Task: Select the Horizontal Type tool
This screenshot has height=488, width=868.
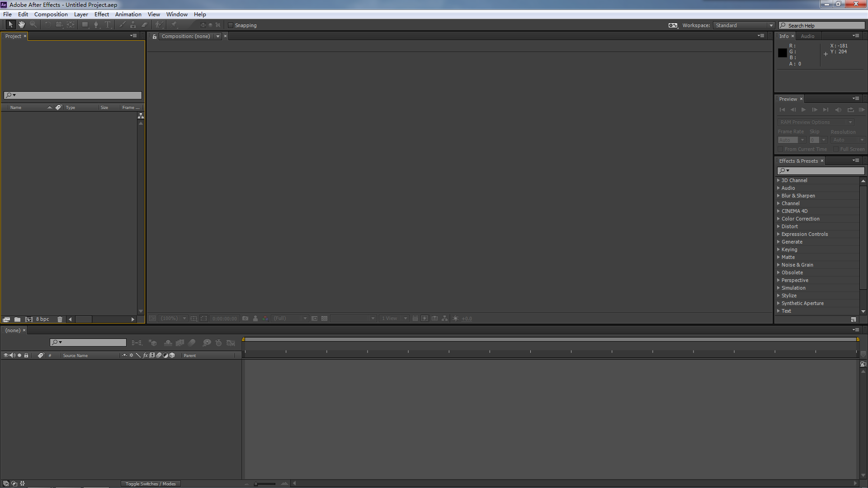Action: pos(108,25)
